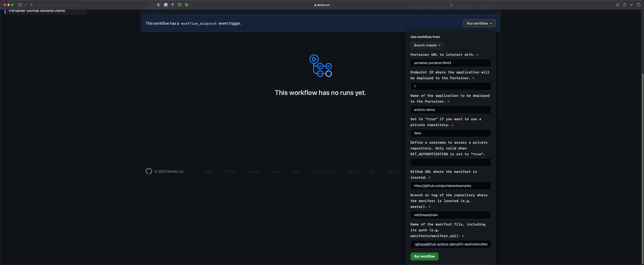Click the GitHub Octocat logo in footer

[149, 171]
